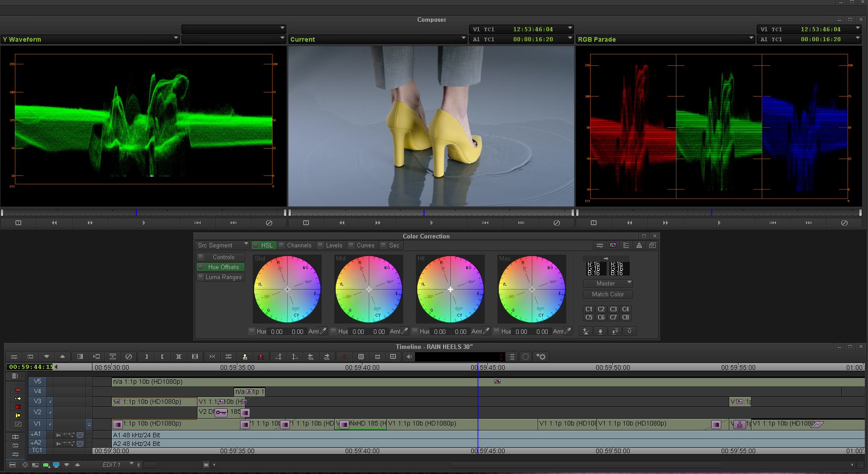The height and width of the screenshot is (474, 868).
Task: Toggle the Levels group enable box
Action: pyautogui.click(x=320, y=245)
